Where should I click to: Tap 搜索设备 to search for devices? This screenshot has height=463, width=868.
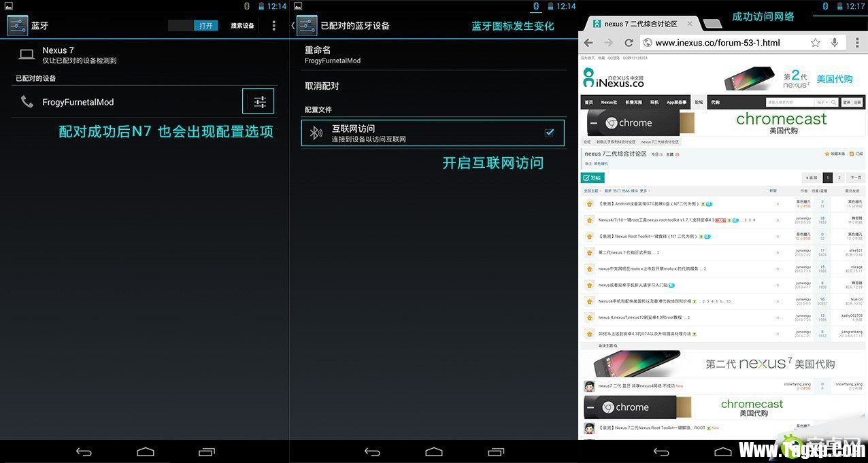242,26
